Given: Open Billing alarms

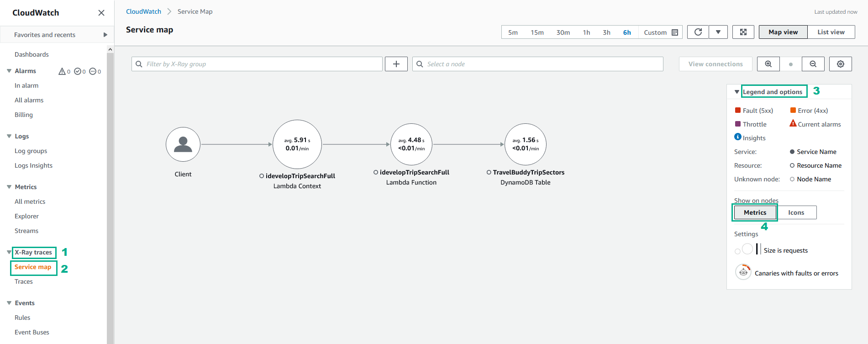Looking at the screenshot, I should click(24, 115).
